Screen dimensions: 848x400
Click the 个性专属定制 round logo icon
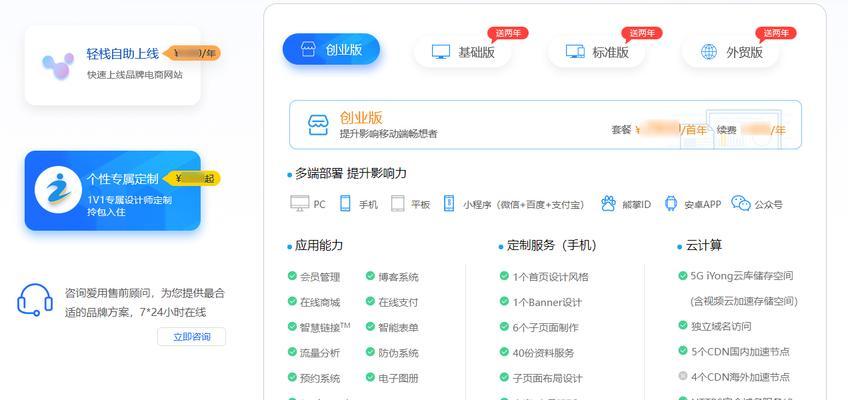(58, 190)
